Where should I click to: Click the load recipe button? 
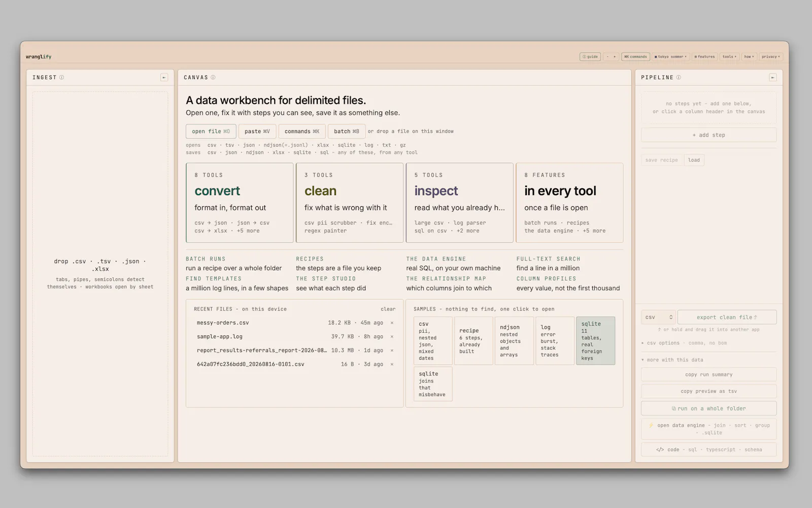(694, 160)
